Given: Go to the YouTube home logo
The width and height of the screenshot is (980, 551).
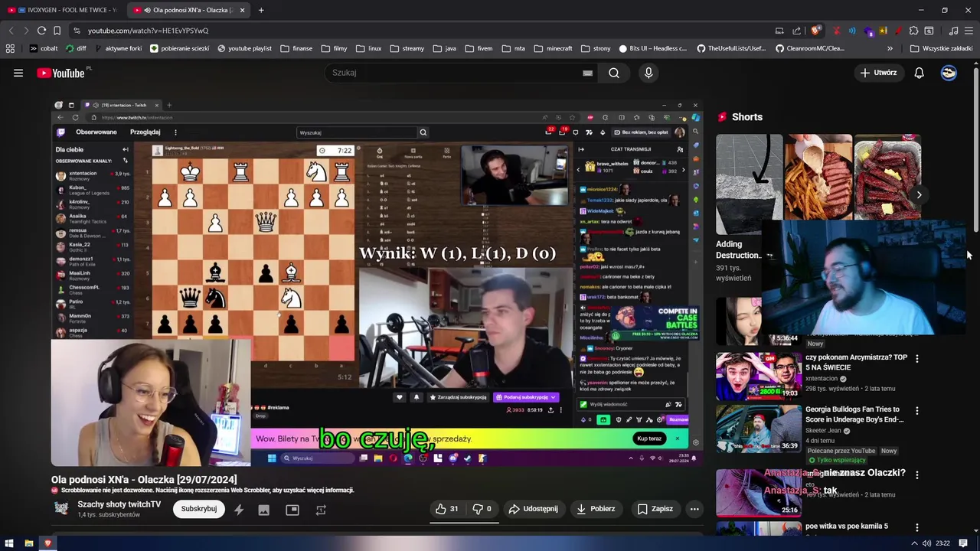Looking at the screenshot, I should (60, 73).
